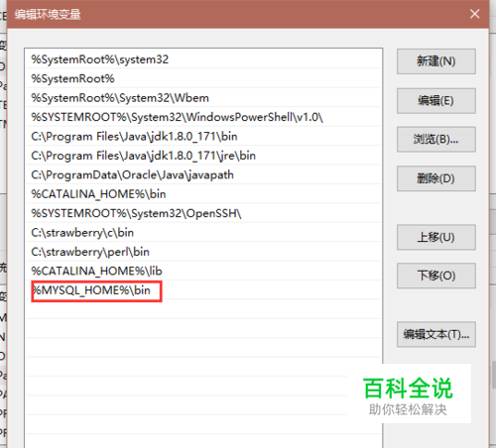Open 编辑文本(T)... text editing
The image size is (496, 448).
click(x=436, y=334)
